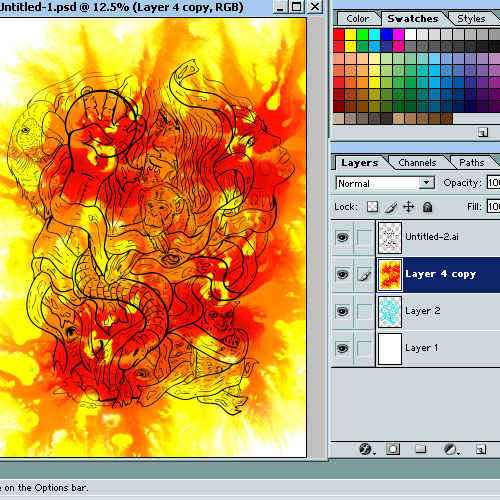Lock all padlock icon

point(427,207)
